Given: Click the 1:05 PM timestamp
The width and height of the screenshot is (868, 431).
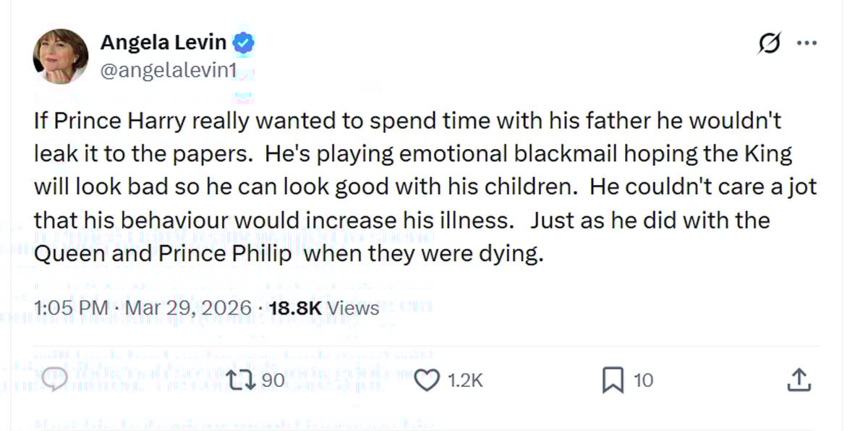Looking at the screenshot, I should pos(71,308).
